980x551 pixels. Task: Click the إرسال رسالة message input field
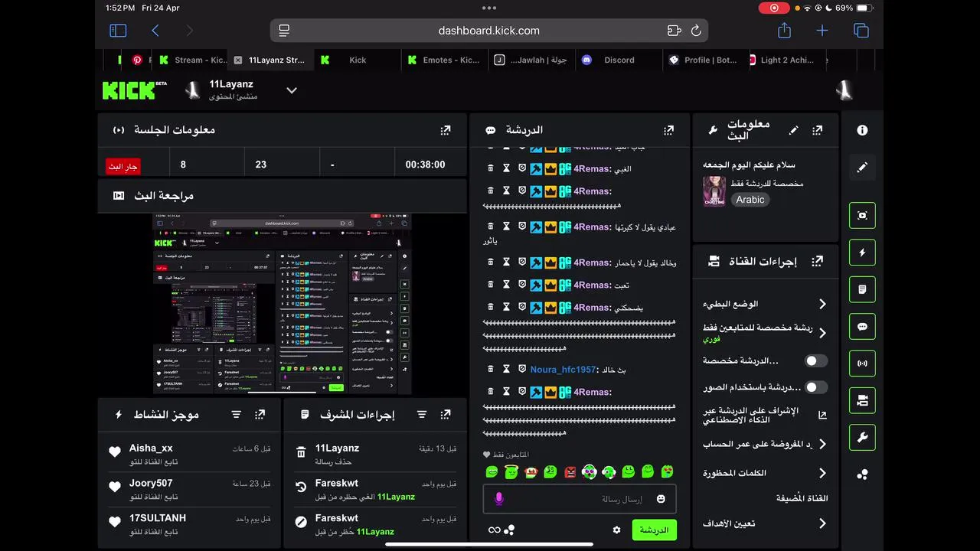tap(580, 499)
